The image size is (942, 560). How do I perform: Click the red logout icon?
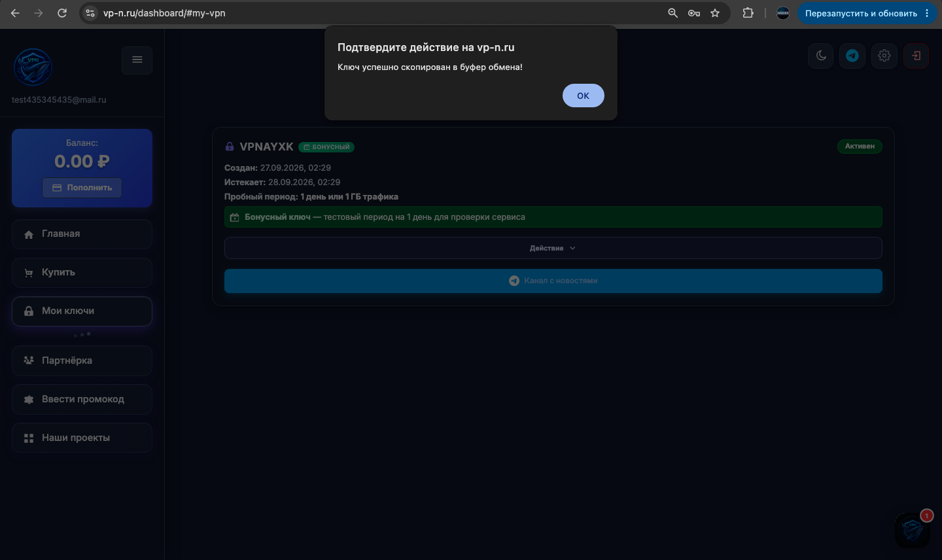point(916,56)
